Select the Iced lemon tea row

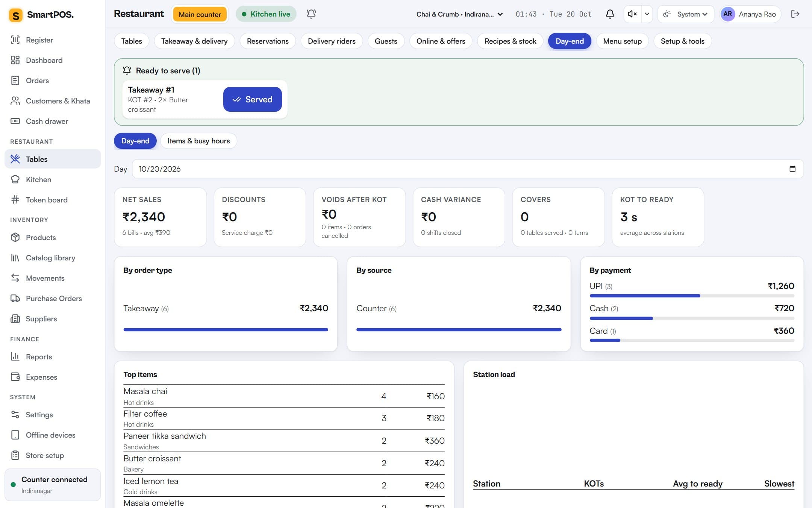pyautogui.click(x=284, y=485)
